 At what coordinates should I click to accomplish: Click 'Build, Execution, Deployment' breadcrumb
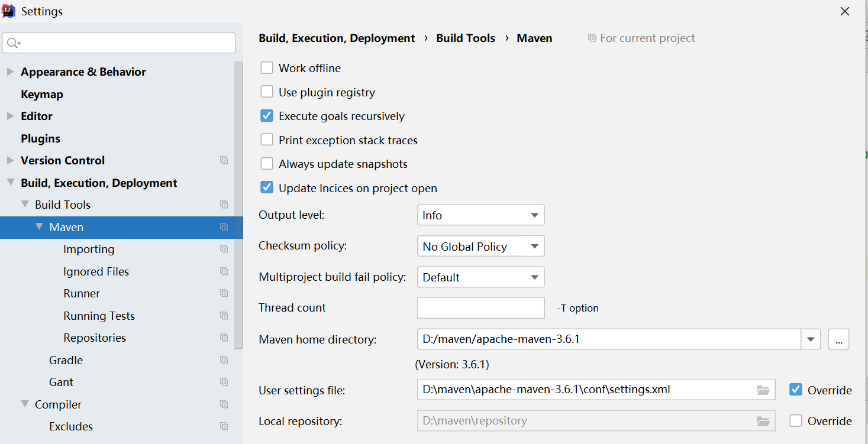pyautogui.click(x=337, y=38)
